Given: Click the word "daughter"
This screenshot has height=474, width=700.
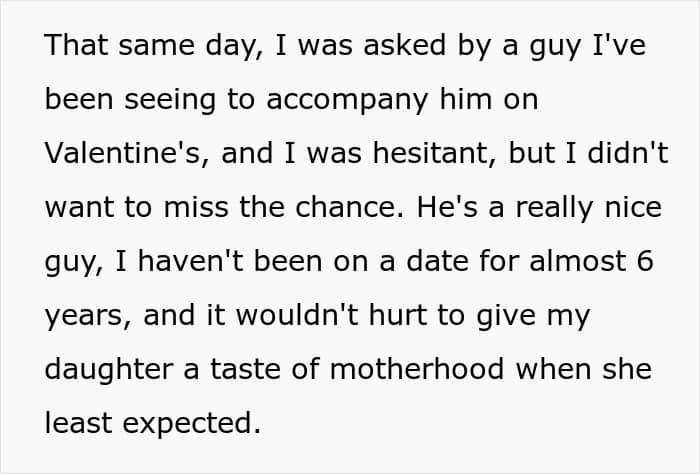Looking at the screenshot, I should [96, 369].
